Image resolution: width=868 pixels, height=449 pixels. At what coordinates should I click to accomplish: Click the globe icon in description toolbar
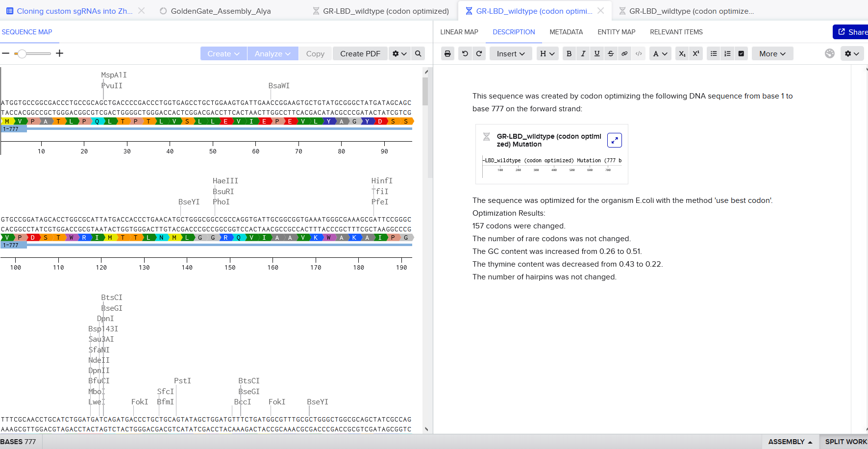[829, 54]
